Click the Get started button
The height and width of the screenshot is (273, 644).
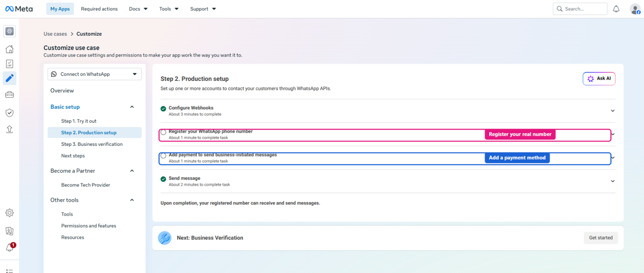click(601, 238)
